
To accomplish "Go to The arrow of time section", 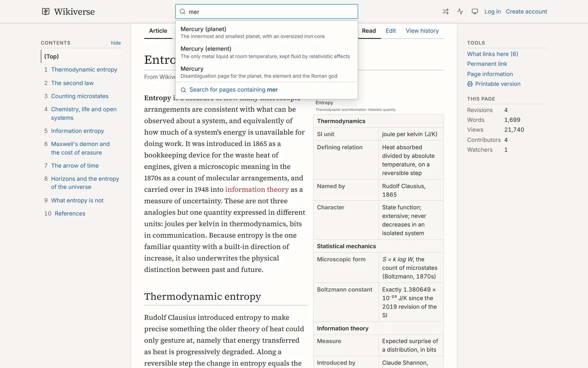I will point(75,166).
